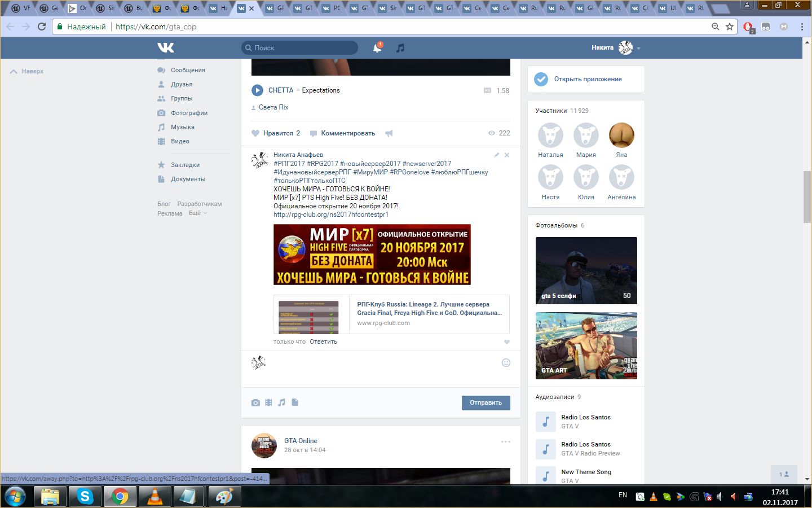Open Сообщения in left sidebar

(188, 70)
